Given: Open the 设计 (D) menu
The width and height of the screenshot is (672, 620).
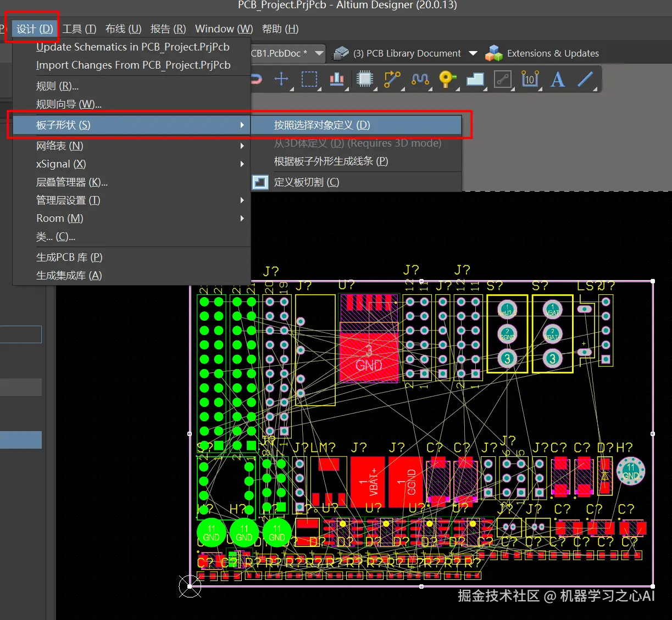Looking at the screenshot, I should pos(35,29).
